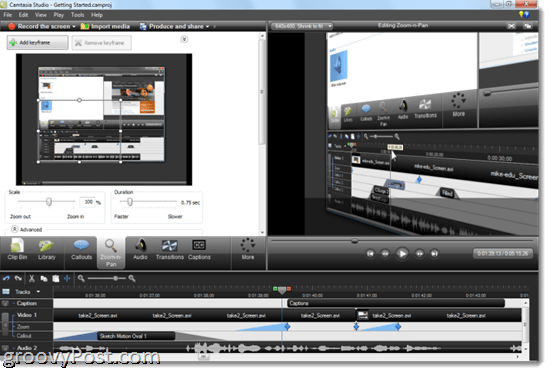Click Produce and share
The height and width of the screenshot is (373, 550).
pos(172,26)
